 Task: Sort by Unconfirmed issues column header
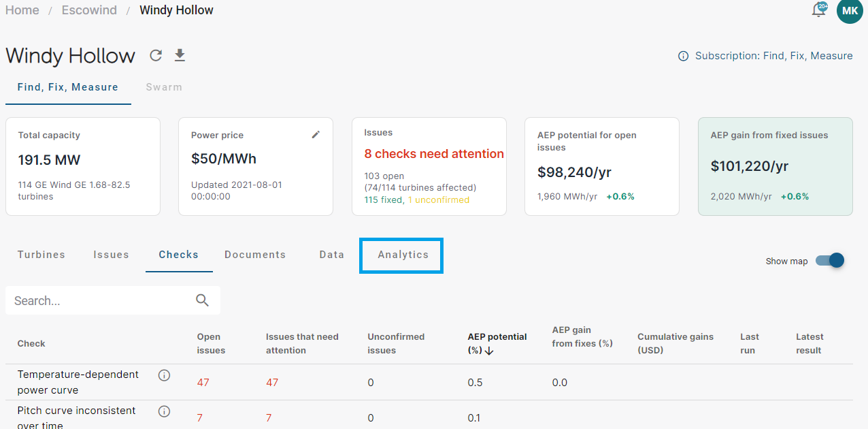(x=396, y=343)
